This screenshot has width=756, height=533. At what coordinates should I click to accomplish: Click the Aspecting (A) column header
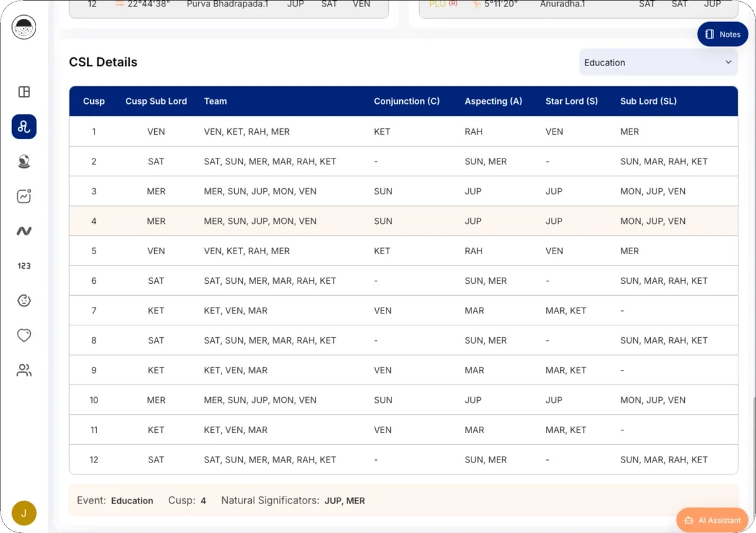[494, 101]
